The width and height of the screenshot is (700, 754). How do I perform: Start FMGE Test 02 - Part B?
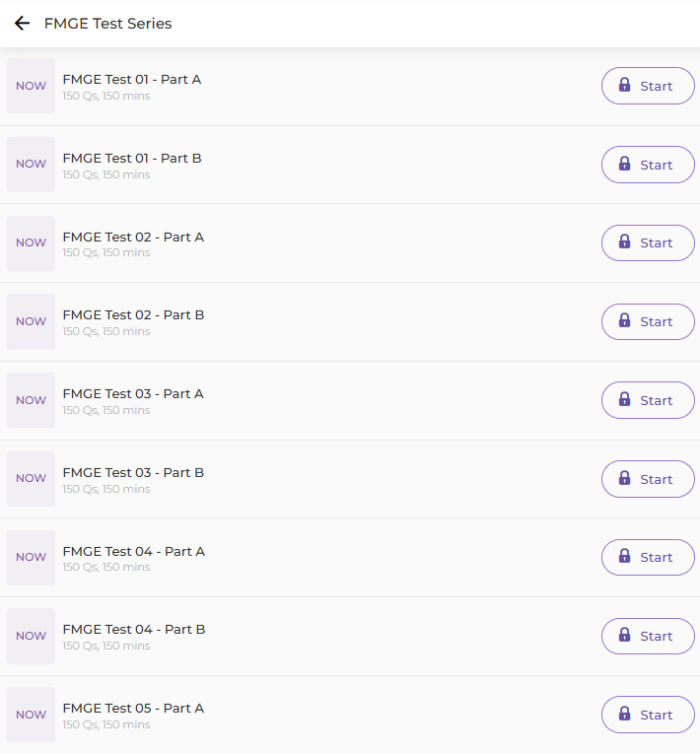(648, 321)
